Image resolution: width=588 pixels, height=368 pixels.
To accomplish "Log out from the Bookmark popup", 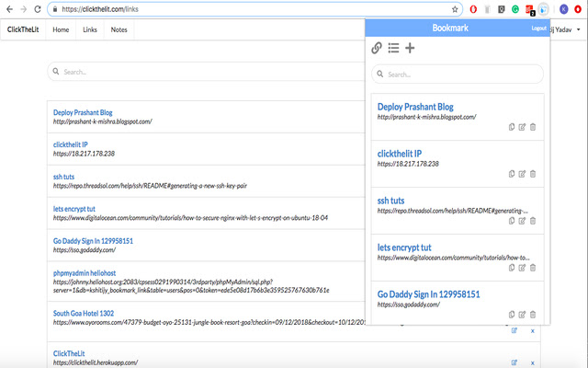I will [x=538, y=29].
